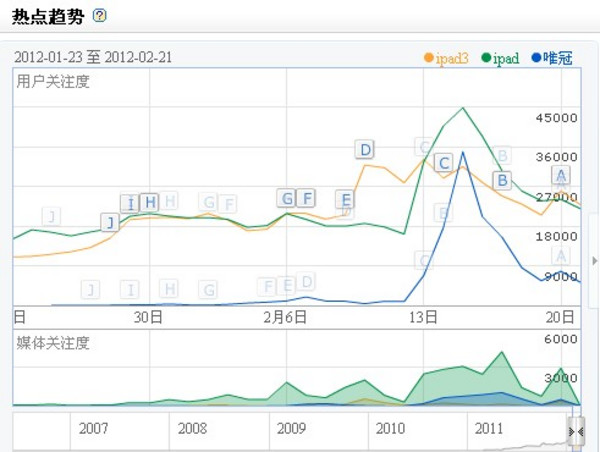Click the 用户关注度 chart label

point(53,82)
